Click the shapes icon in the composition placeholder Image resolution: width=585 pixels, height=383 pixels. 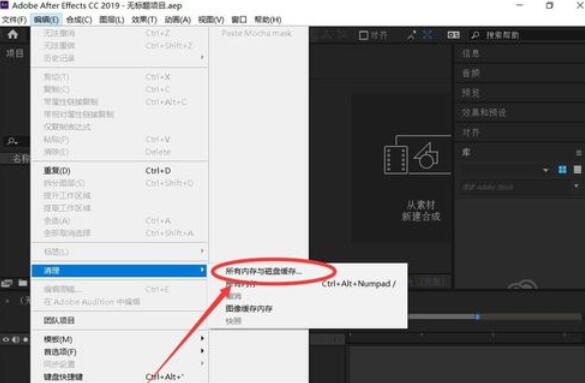(x=426, y=156)
